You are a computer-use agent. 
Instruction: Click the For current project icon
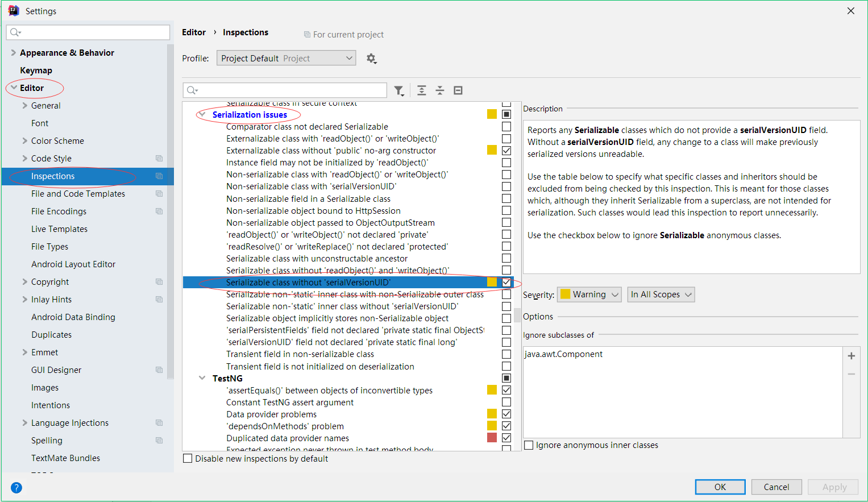pos(307,35)
